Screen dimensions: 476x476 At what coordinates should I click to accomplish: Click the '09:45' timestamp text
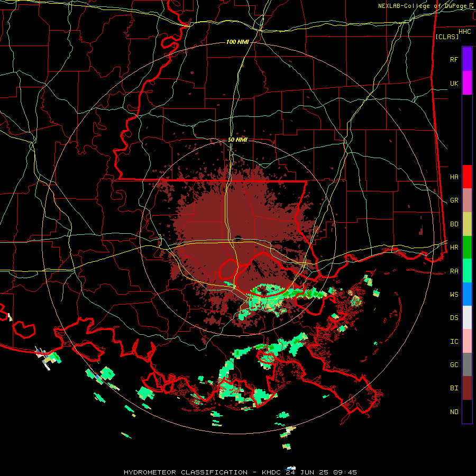tap(344, 472)
